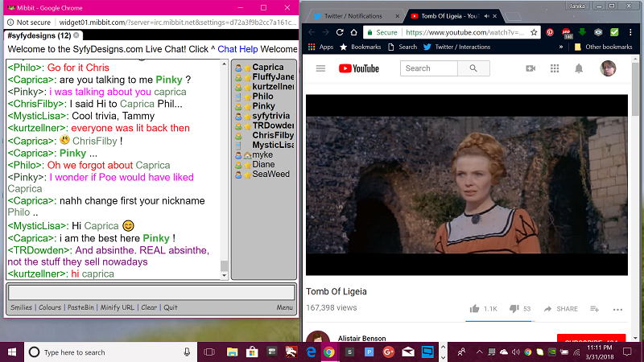The image size is (644, 362).
Task: Select user Philo in the nick list
Action: click(262, 97)
